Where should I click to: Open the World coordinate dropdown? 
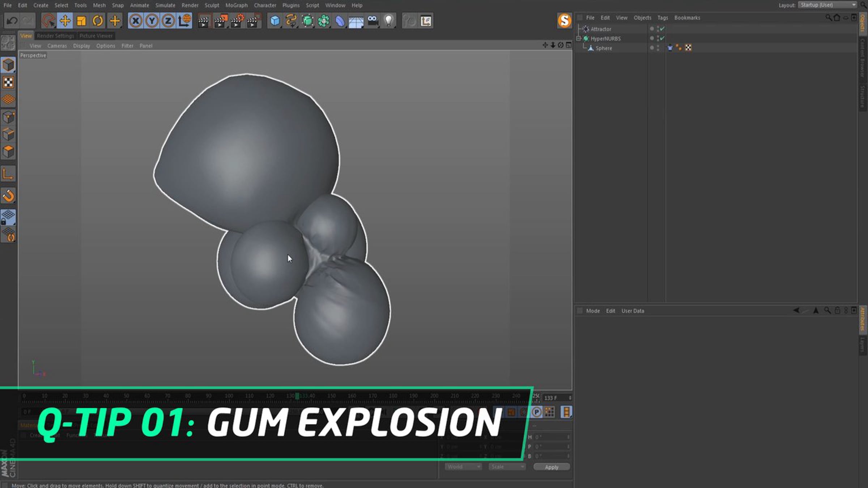463,467
